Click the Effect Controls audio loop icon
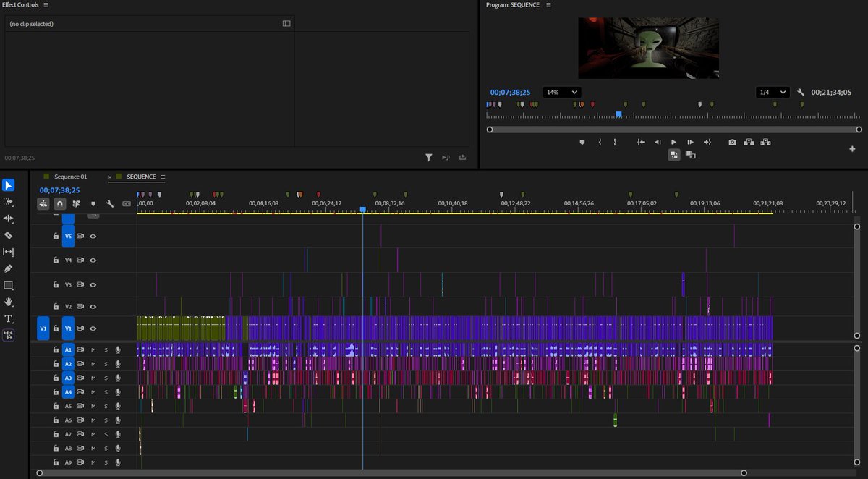868x479 pixels. (446, 157)
